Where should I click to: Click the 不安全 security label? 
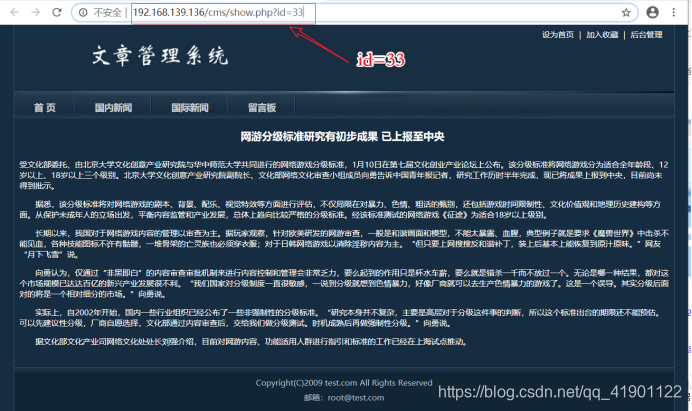pos(107,12)
